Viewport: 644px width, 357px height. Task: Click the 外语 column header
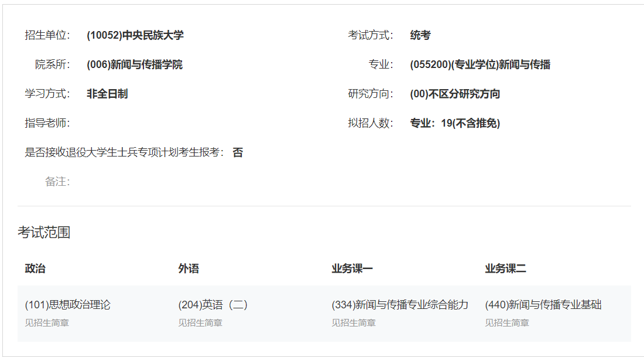(x=189, y=268)
